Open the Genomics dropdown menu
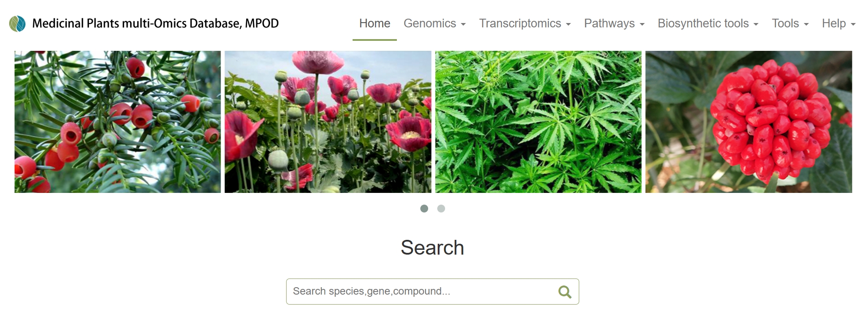This screenshot has width=868, height=325. (x=435, y=23)
